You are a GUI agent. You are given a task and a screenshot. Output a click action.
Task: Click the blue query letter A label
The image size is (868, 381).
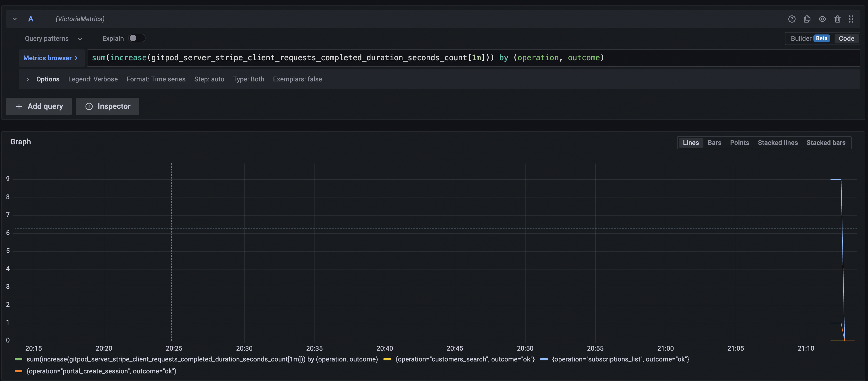click(31, 19)
